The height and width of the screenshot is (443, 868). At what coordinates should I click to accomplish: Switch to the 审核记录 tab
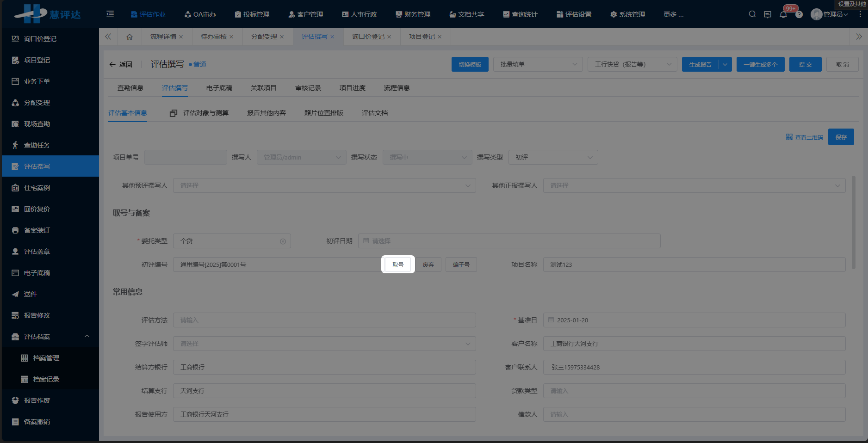point(307,87)
